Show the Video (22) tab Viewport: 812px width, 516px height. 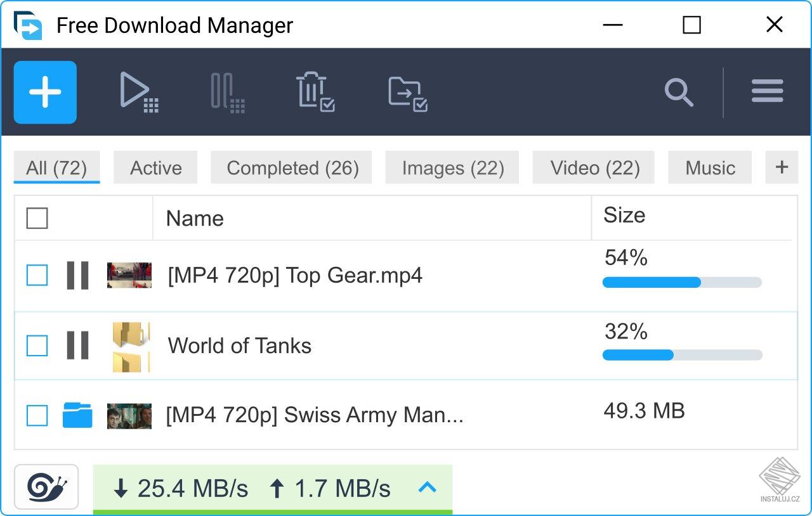[x=594, y=168]
